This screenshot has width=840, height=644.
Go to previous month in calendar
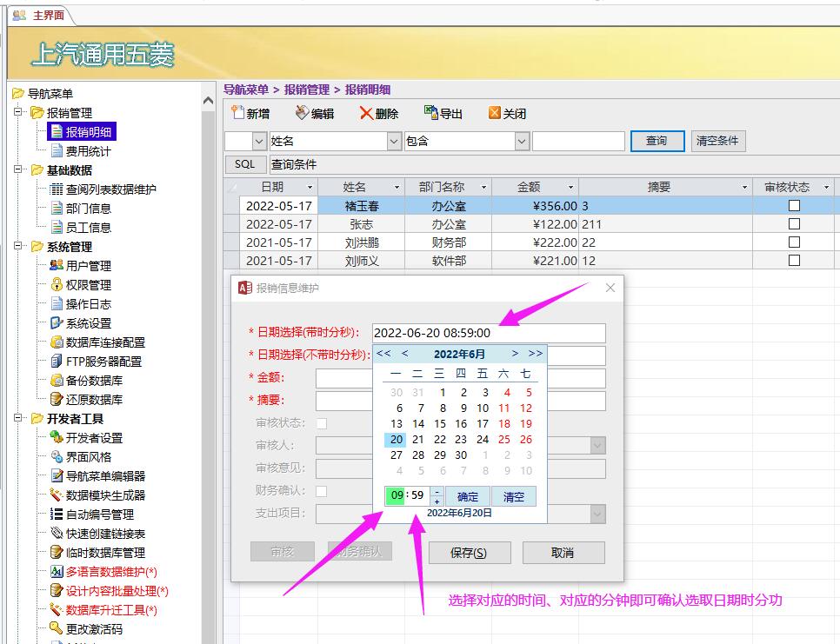click(405, 354)
